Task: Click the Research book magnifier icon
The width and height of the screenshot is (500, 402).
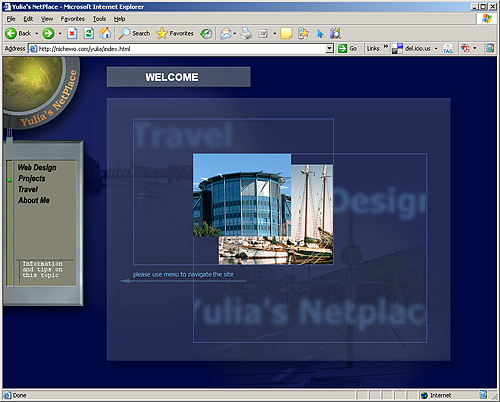Action: (336, 33)
